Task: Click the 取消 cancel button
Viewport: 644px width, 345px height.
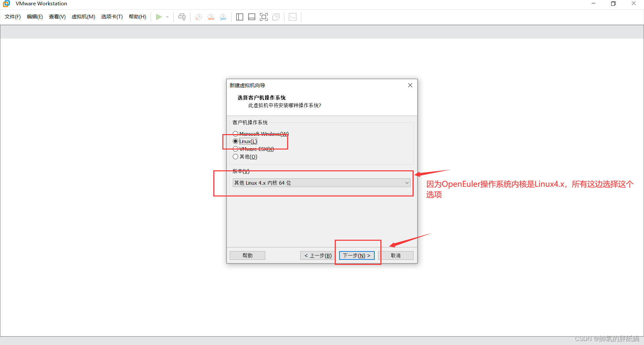Action: [396, 255]
